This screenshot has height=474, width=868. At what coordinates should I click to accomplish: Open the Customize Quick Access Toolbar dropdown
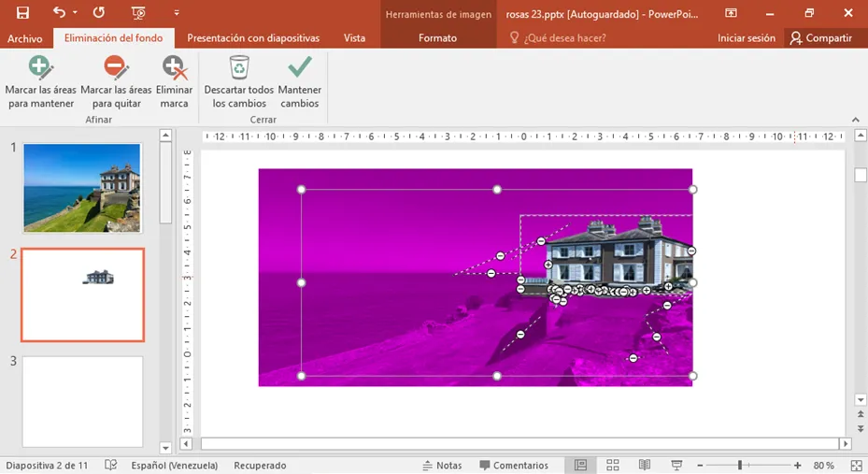point(177,13)
